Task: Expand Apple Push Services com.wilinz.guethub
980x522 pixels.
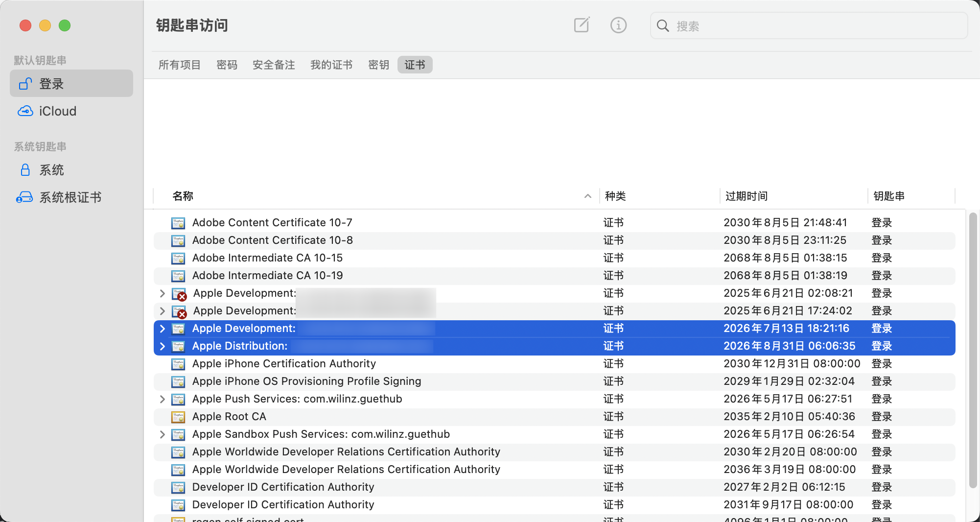Action: 162,399
